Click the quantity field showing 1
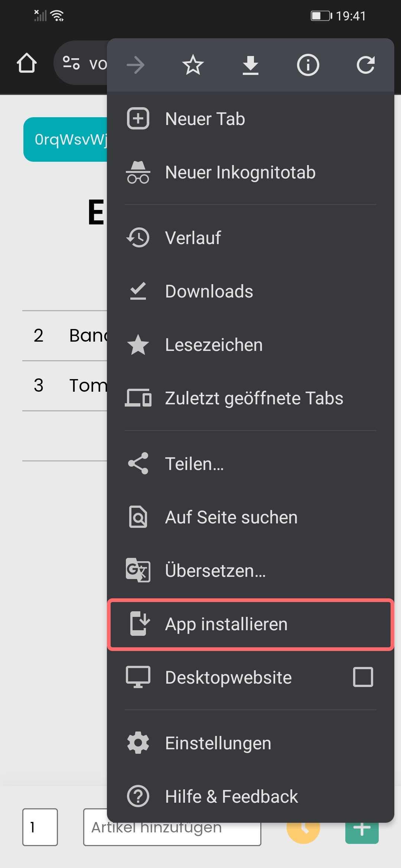Image resolution: width=401 pixels, height=868 pixels. pyautogui.click(x=40, y=827)
